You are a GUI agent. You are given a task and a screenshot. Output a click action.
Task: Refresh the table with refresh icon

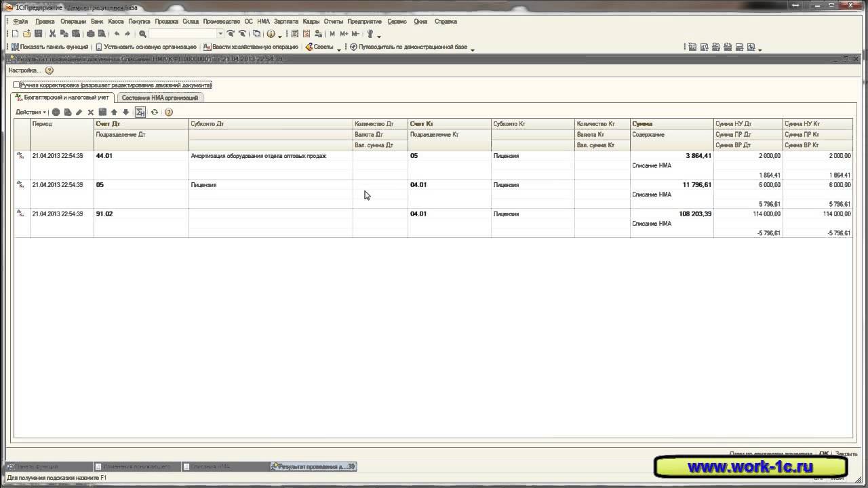[x=155, y=112]
